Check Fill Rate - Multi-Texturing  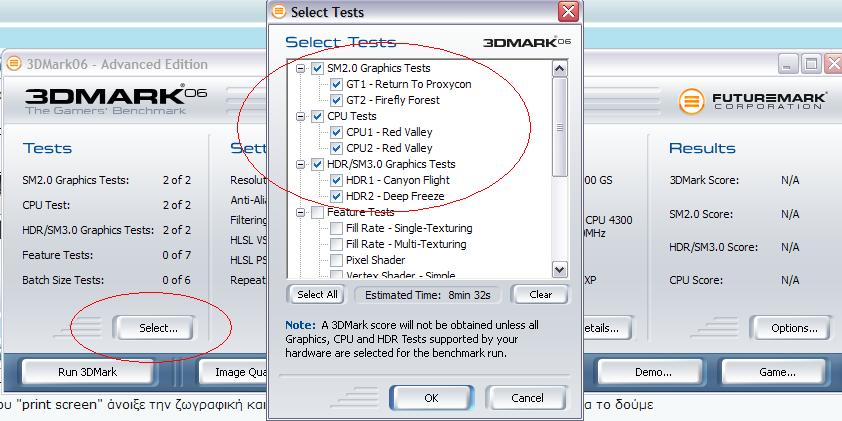pyautogui.click(x=336, y=244)
